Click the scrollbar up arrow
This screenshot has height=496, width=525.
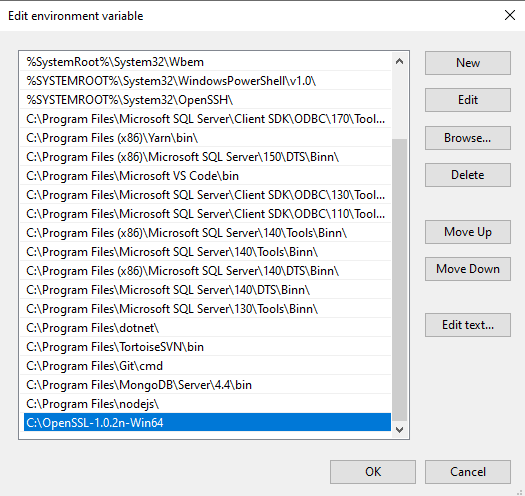click(399, 61)
